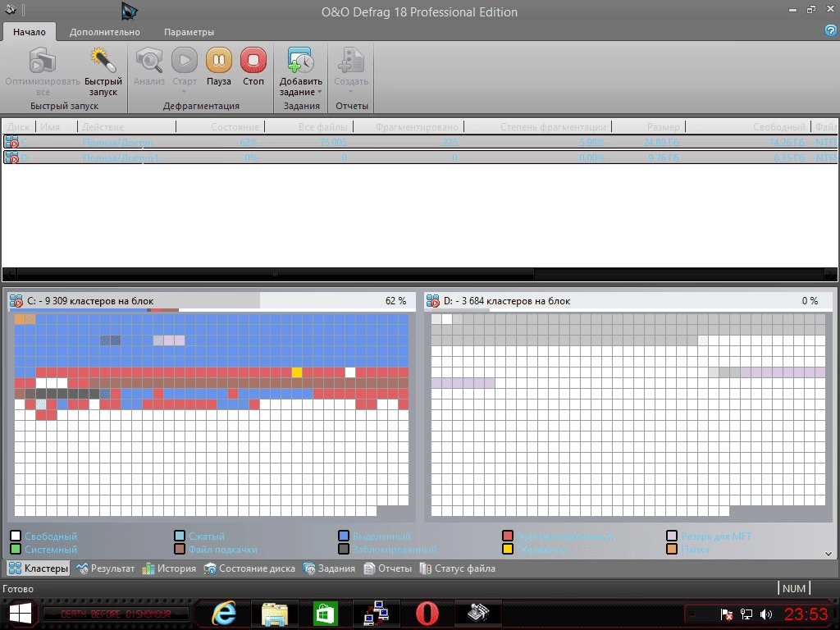Open the Отчеты bottom tab
840x630 pixels.
pyautogui.click(x=387, y=568)
